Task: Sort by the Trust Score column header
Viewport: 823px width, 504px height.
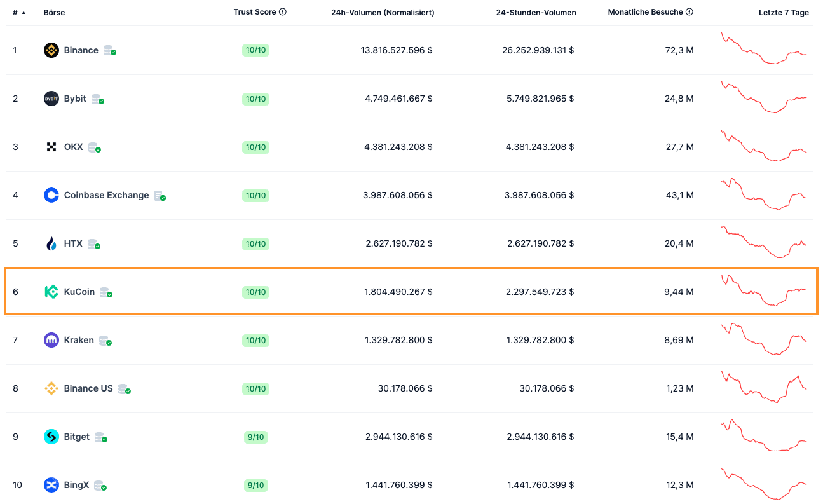Action: tap(255, 12)
